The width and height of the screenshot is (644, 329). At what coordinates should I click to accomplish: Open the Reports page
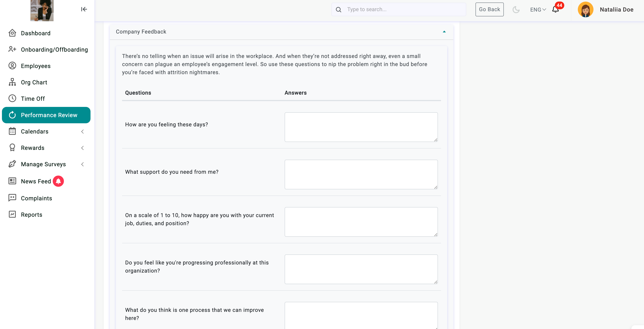pyautogui.click(x=46, y=215)
